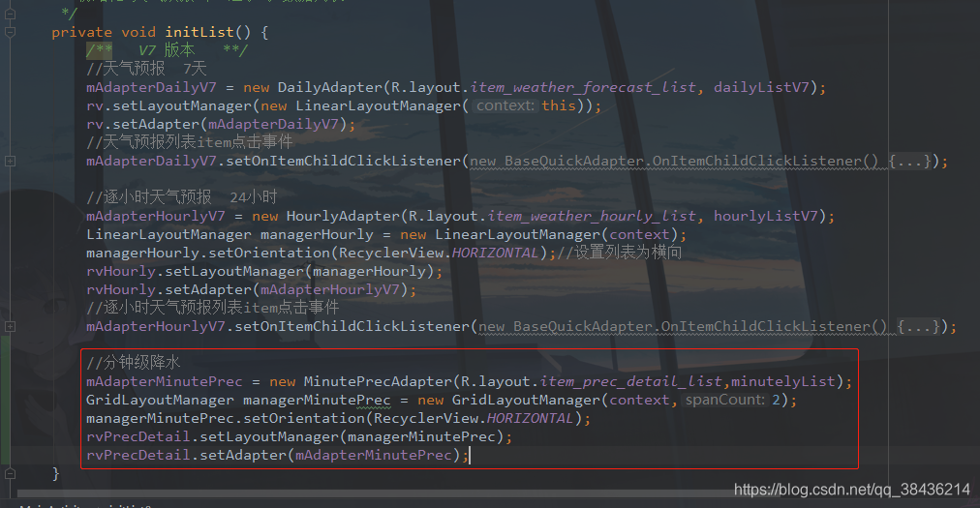Click 'rvHourly' on the setLayoutManager line
The height and width of the screenshot is (508, 980).
click(x=121, y=271)
